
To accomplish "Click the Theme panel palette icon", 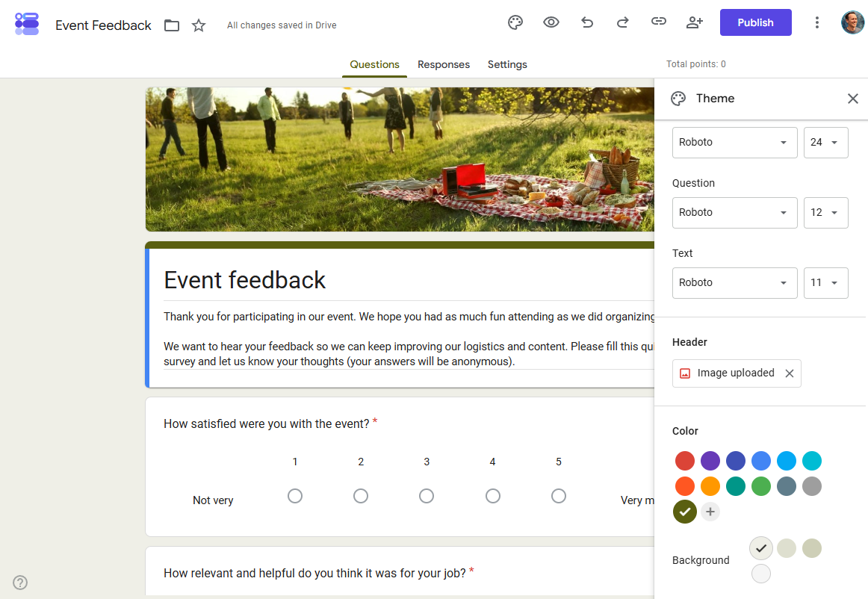I will [x=678, y=99].
